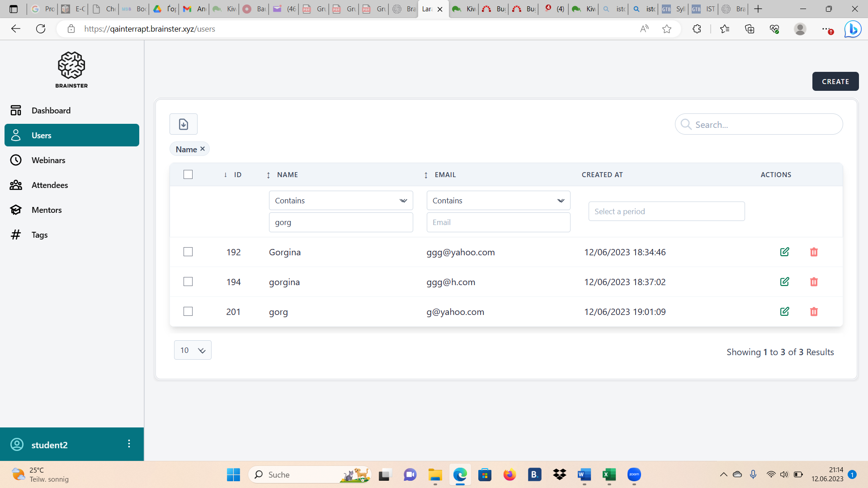Open the rows per page dropdown
Screen dimensions: 868x488
coord(193,350)
